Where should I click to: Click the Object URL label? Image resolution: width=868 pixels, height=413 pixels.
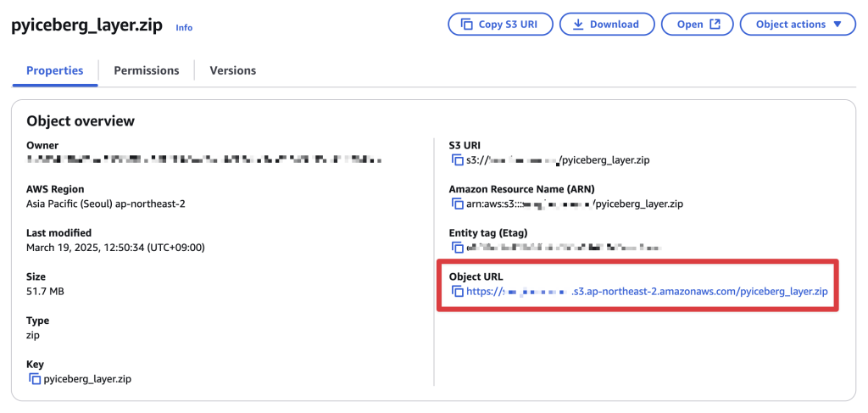(476, 276)
